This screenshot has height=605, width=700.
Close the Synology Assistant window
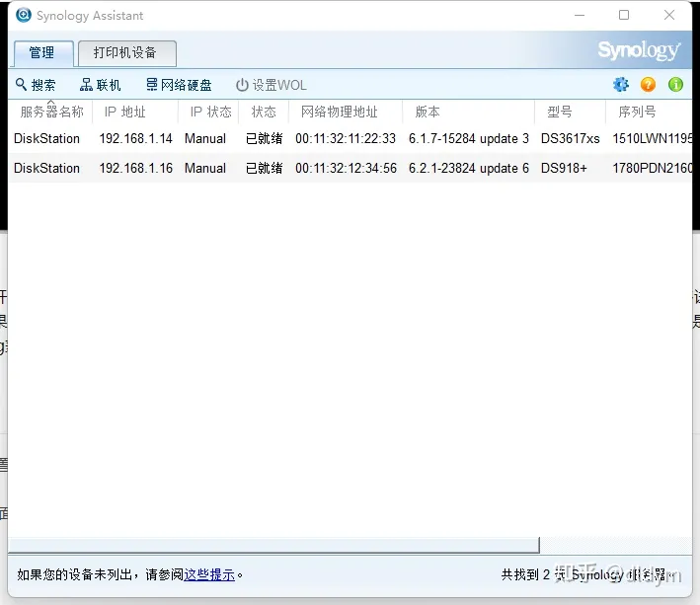[x=668, y=15]
